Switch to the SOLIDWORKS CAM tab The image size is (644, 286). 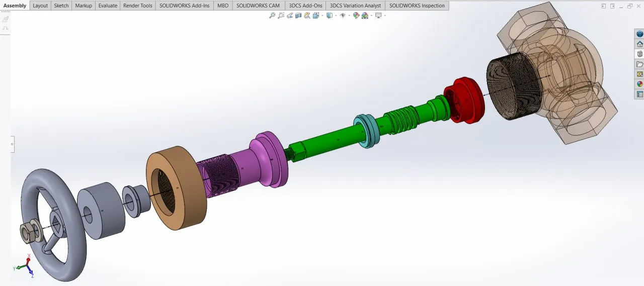[x=258, y=6]
